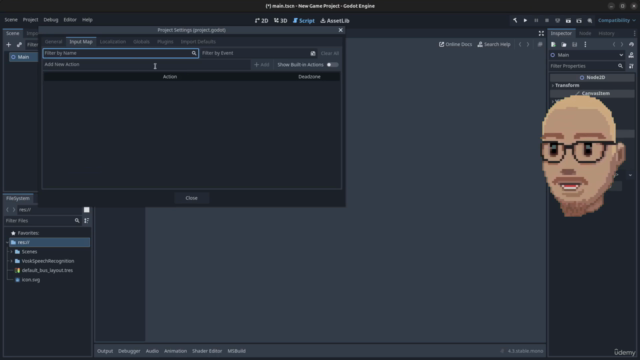Select the FileSystem dock tab

[18, 198]
